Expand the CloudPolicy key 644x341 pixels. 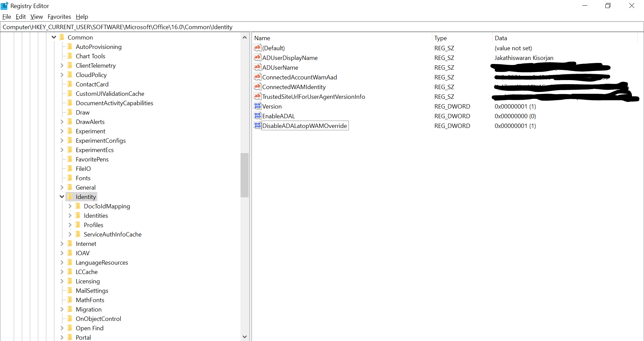click(x=62, y=75)
